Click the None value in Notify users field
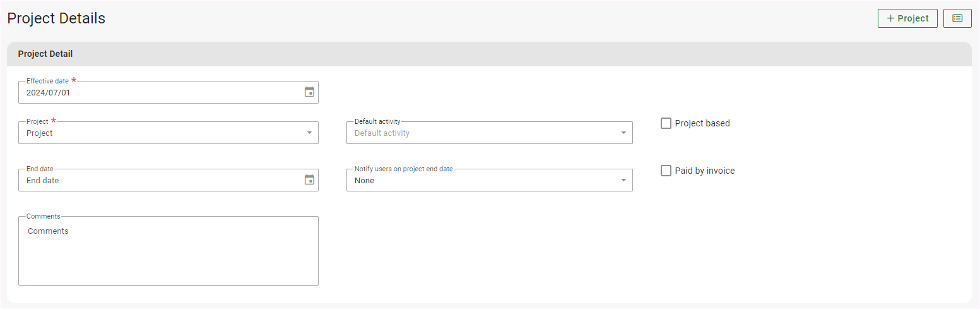This screenshot has width=980, height=309. 364,181
